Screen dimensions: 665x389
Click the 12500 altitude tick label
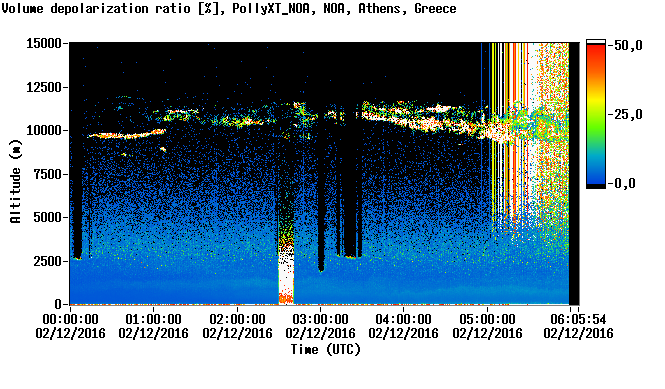(44, 87)
